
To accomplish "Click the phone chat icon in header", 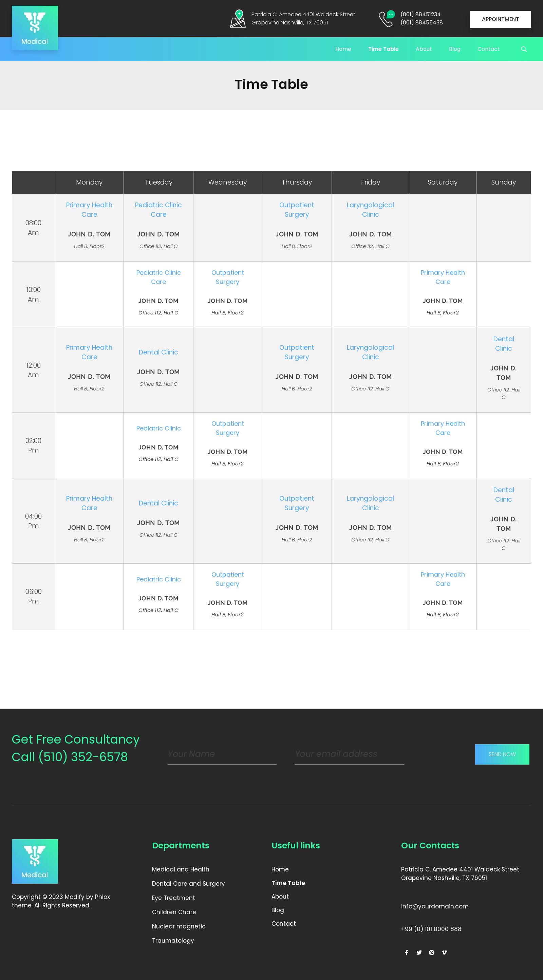I will (386, 19).
